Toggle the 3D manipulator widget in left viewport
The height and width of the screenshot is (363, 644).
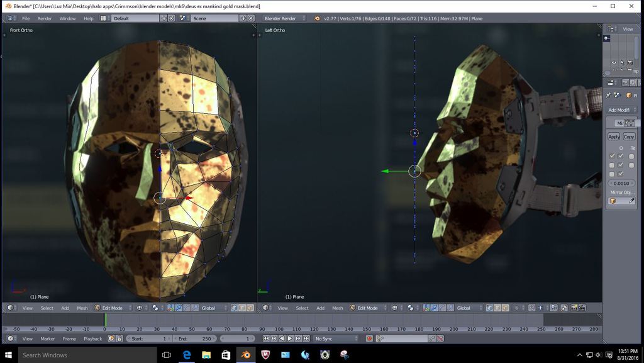(x=171, y=308)
